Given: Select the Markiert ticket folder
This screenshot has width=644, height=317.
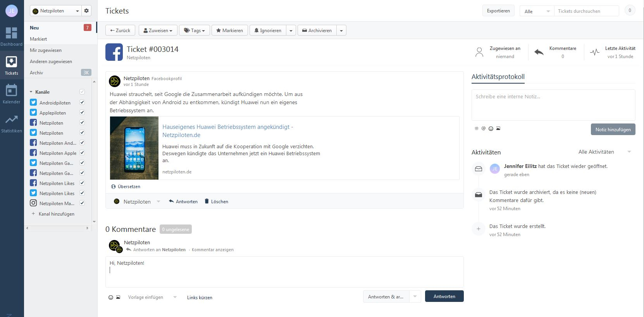Looking at the screenshot, I should pyautogui.click(x=38, y=39).
